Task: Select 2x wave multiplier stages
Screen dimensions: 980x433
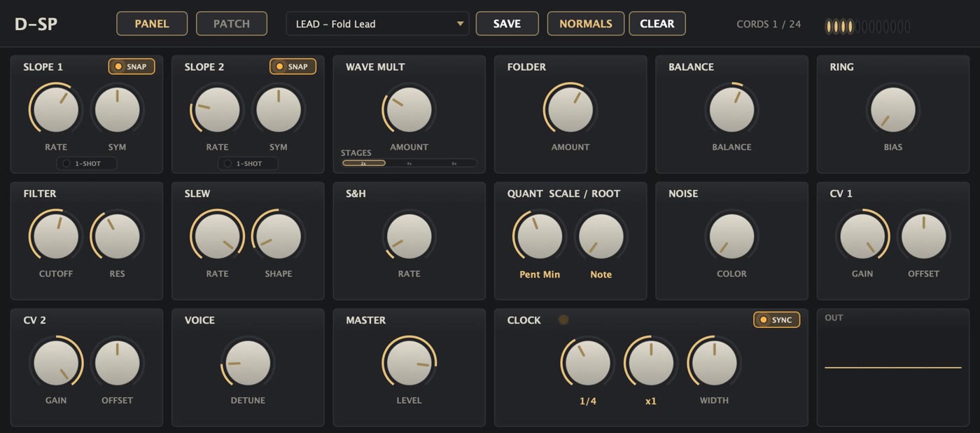Action: pos(364,163)
